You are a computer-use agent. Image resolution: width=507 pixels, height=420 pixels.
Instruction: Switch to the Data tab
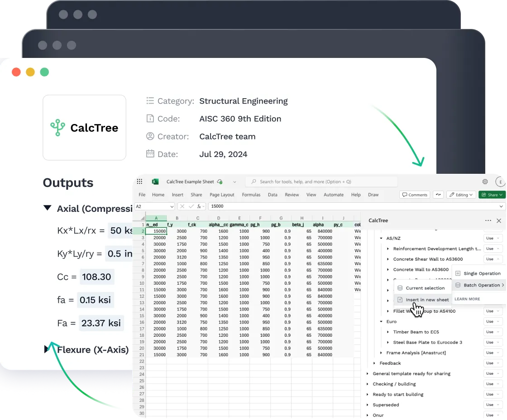pos(273,195)
